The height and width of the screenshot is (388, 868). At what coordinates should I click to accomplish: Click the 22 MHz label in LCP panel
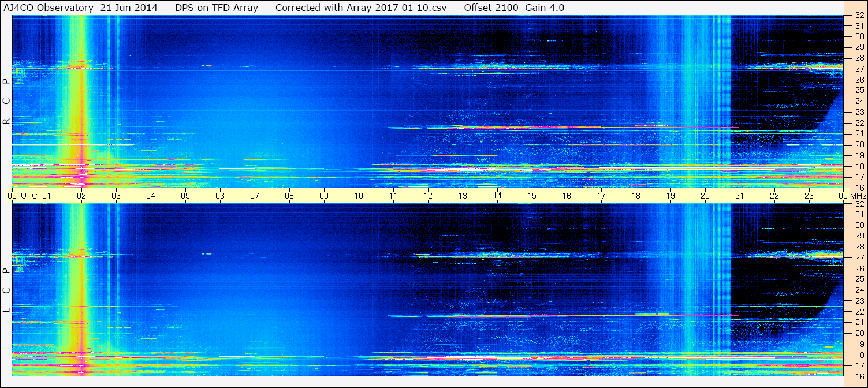(859, 311)
